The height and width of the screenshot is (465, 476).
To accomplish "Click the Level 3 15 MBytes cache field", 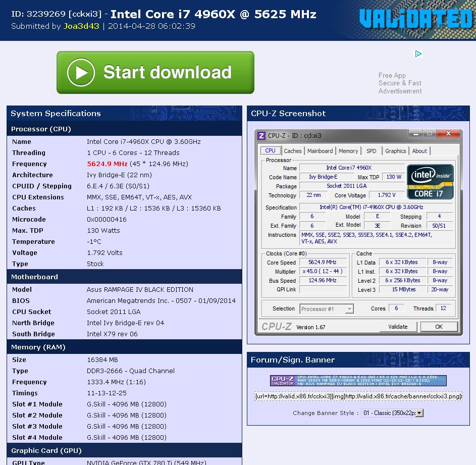I will (x=403, y=289).
